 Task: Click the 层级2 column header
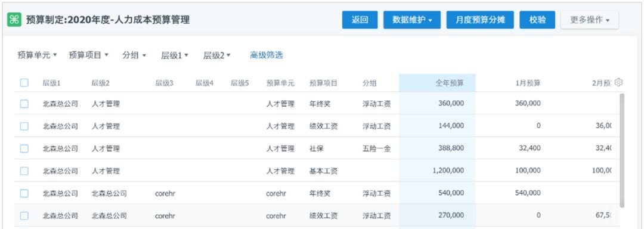[101, 83]
